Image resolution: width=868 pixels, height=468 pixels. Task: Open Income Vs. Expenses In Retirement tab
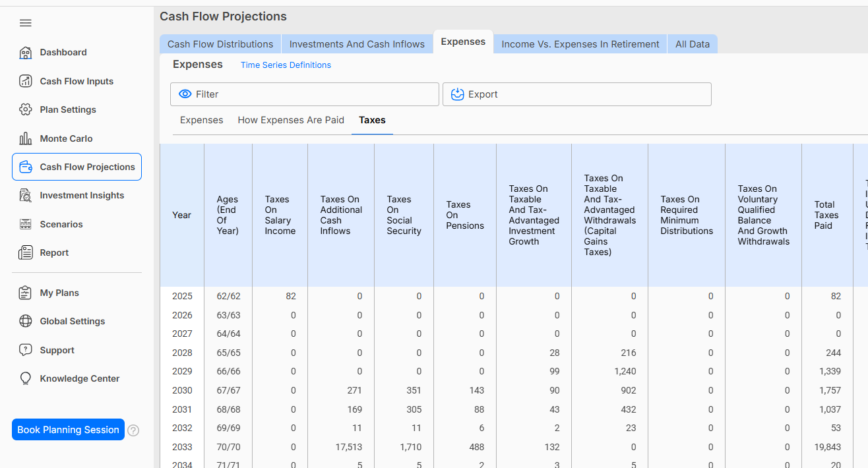coord(580,44)
